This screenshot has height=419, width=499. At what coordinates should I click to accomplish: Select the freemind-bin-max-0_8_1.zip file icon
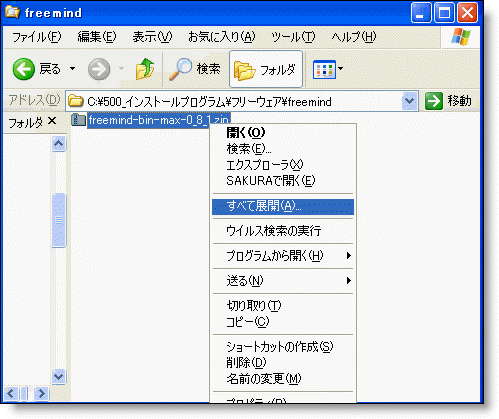coord(79,120)
